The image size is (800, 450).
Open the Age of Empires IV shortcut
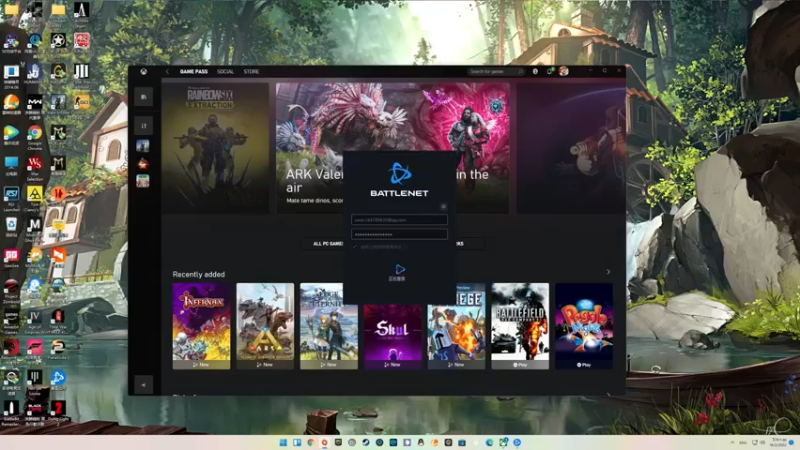(35, 320)
